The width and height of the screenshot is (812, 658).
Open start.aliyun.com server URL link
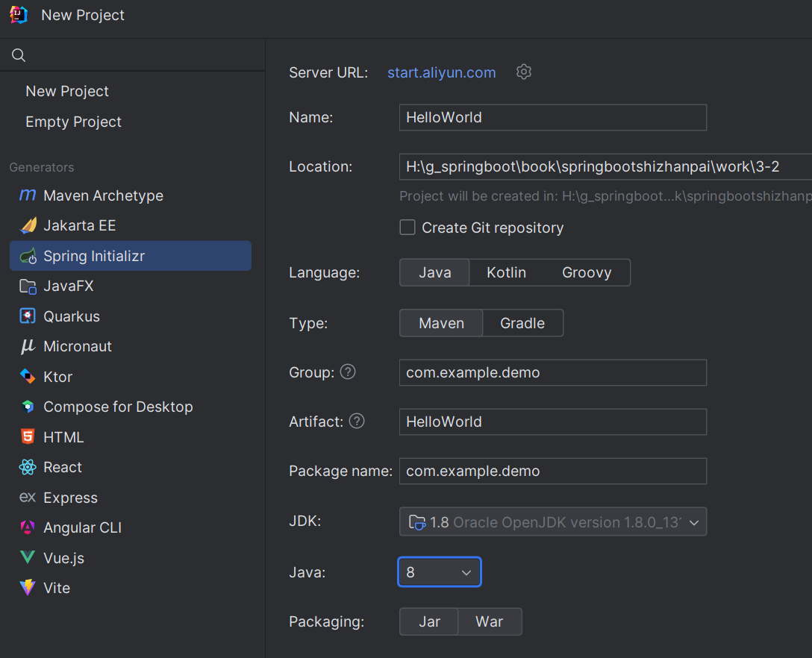(x=441, y=72)
